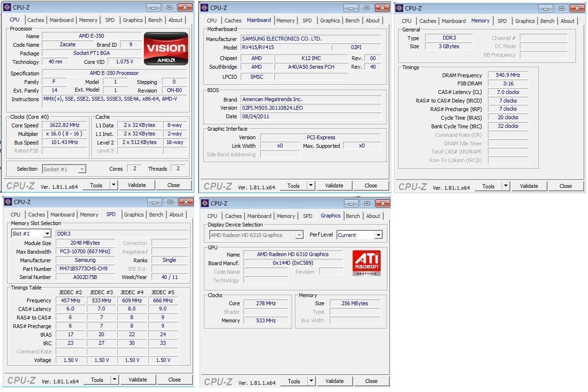
Task: Click the memory size 3 GBytes value
Action: [x=449, y=46]
